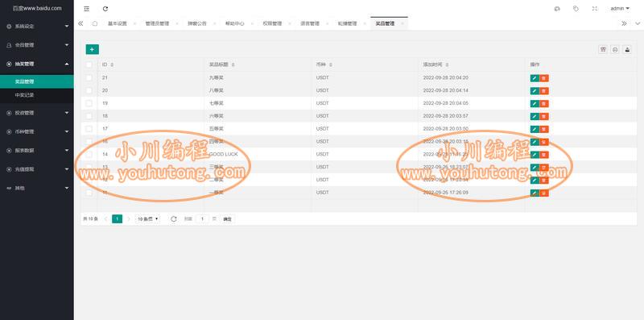Check the checkbox for ID 14
644x320 pixels.
coord(89,154)
